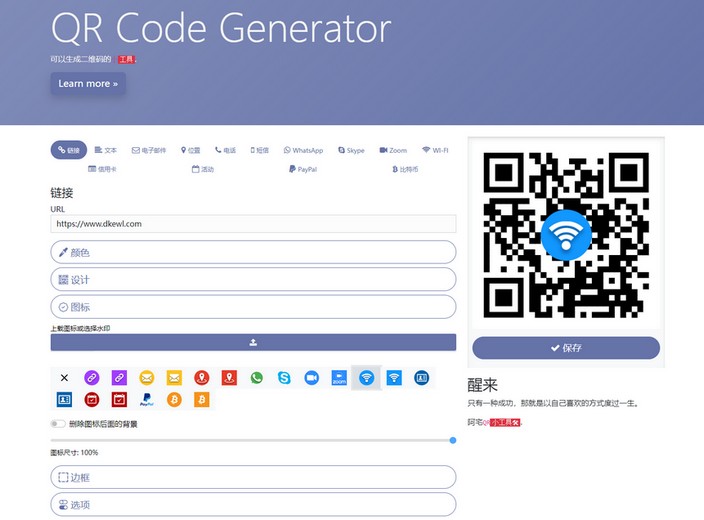This screenshot has width=704, height=520.
Task: Expand the 边框 border section
Action: coord(253,477)
